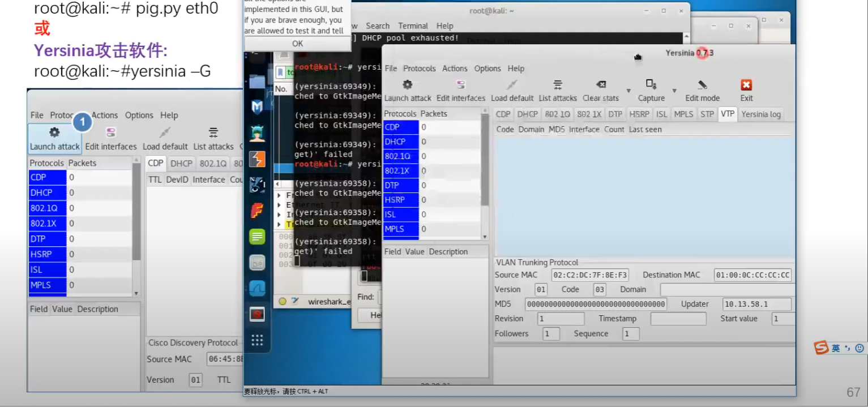Image resolution: width=868 pixels, height=407 pixels.
Task: Open Edit interfaces in Yersinia 0.7.3 window
Action: 460,85
